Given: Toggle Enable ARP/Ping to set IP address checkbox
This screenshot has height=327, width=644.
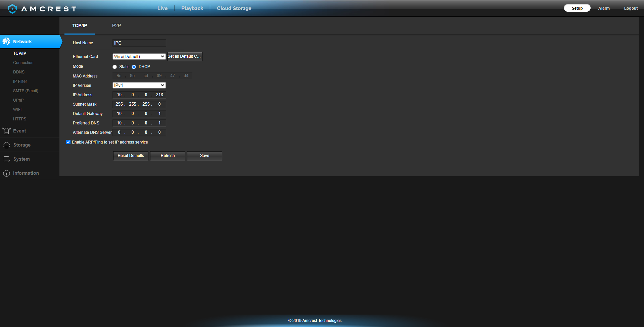Looking at the screenshot, I should click(68, 142).
